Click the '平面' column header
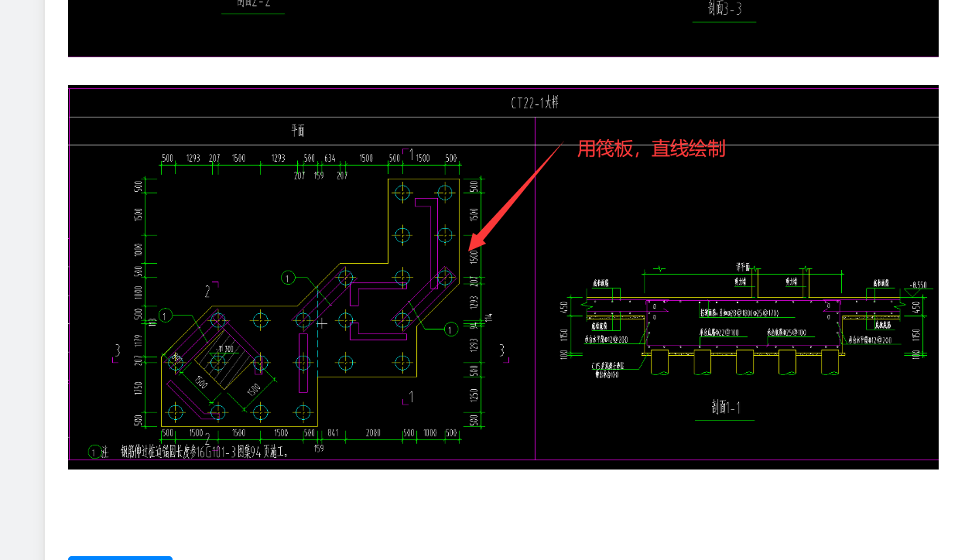This screenshot has height=560, width=965. coord(298,131)
